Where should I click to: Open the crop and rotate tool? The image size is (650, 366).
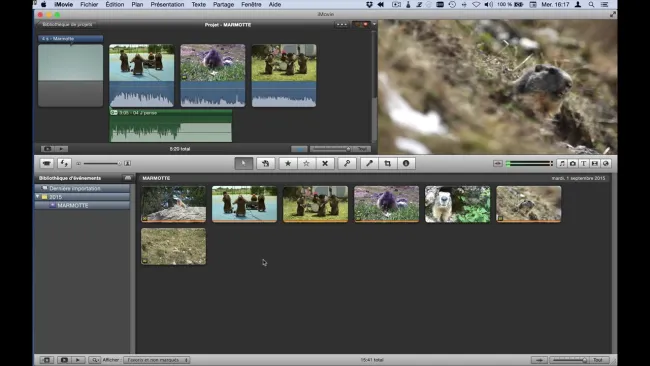click(x=388, y=163)
